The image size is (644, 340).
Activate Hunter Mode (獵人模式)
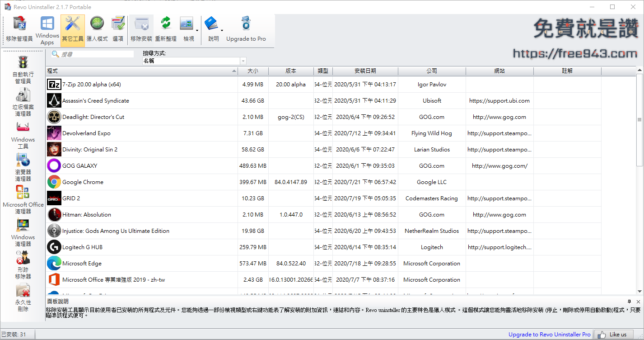[x=97, y=28]
